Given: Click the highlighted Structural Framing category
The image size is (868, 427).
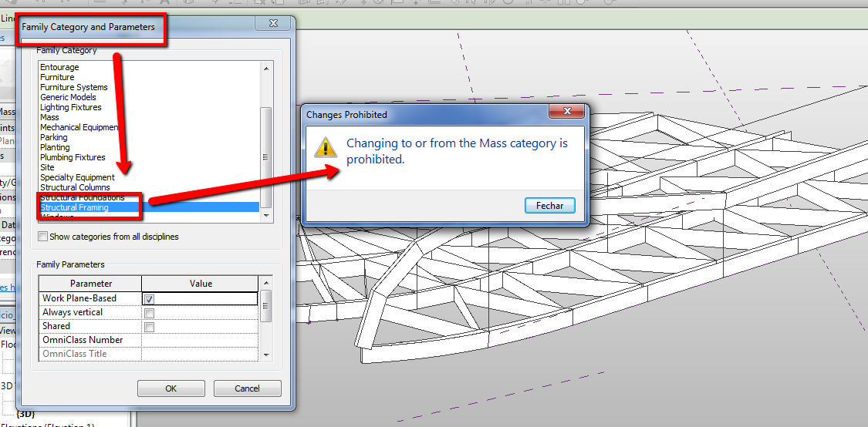Looking at the screenshot, I should coord(149,207).
